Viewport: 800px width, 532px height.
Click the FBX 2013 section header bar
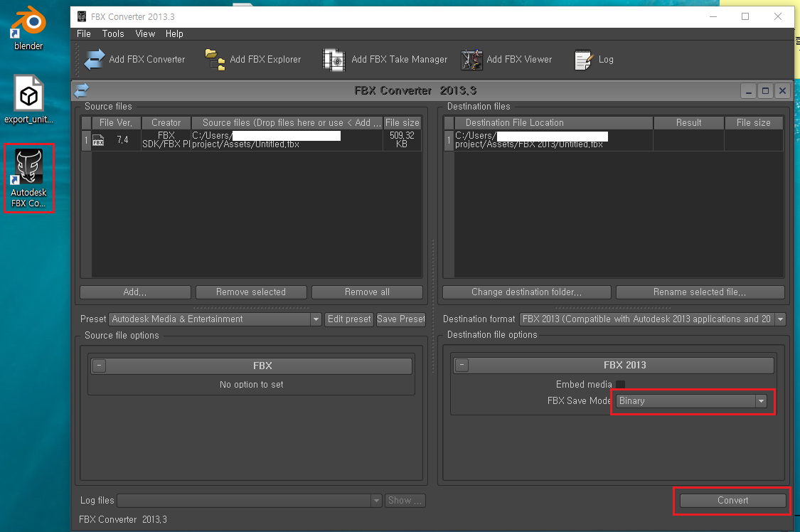(614, 365)
